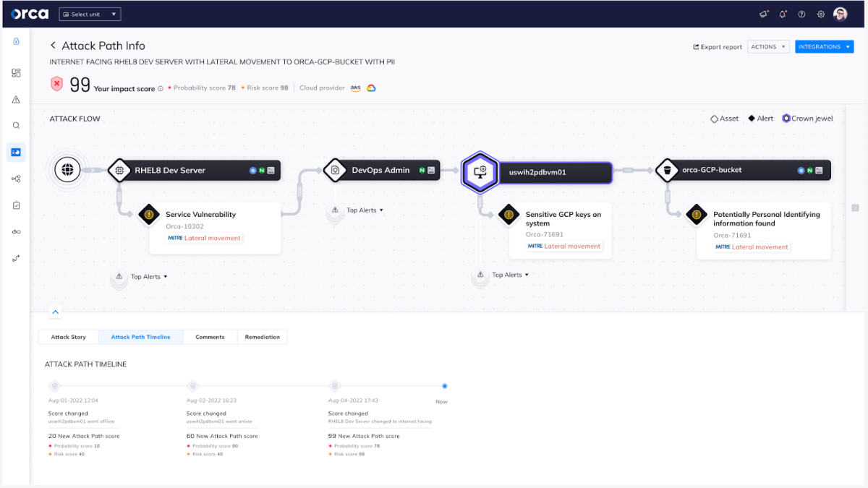Open the search magnifier icon in the sidebar
This screenshot has height=488, width=868.
click(16, 125)
